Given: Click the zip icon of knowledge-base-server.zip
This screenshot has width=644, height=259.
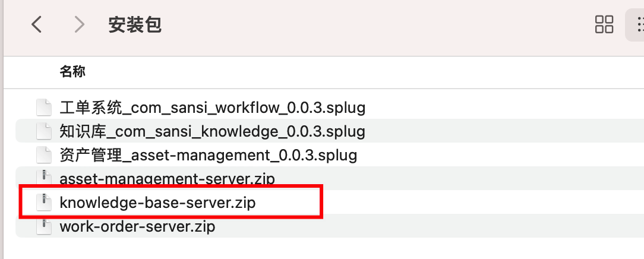Looking at the screenshot, I should (44, 203).
